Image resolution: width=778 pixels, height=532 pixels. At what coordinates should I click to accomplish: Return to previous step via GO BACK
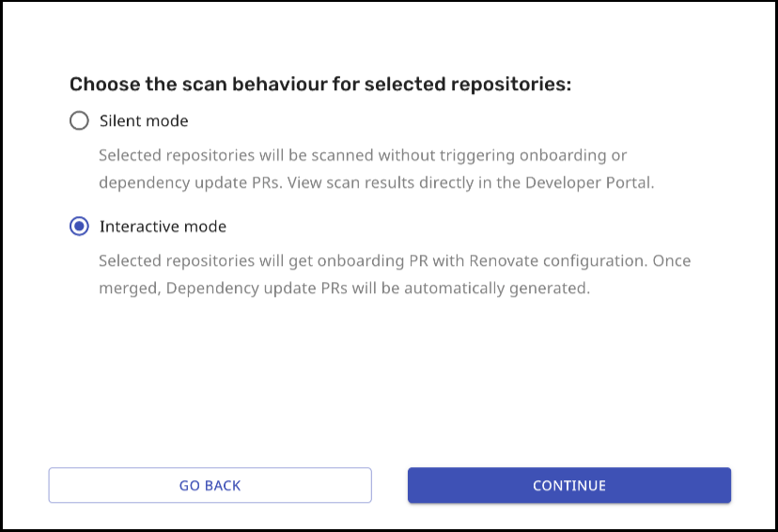click(x=210, y=486)
